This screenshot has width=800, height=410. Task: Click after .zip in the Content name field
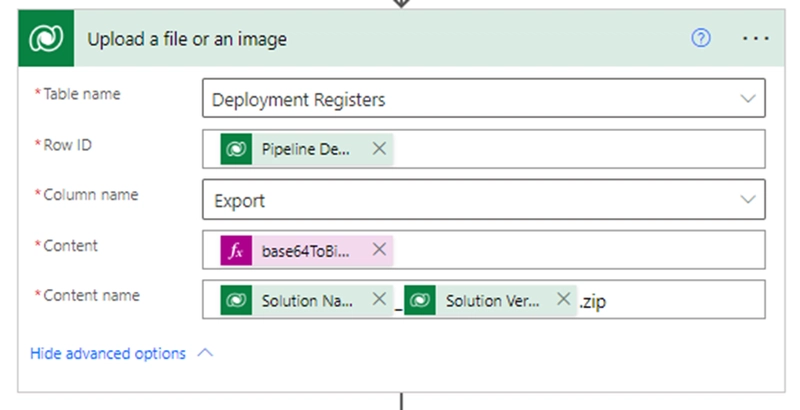click(680, 300)
